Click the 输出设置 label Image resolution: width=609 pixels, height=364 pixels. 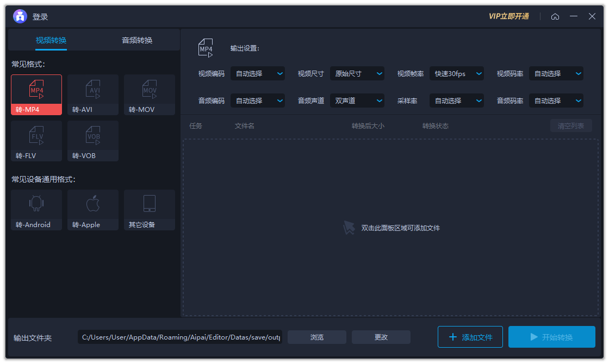(245, 48)
